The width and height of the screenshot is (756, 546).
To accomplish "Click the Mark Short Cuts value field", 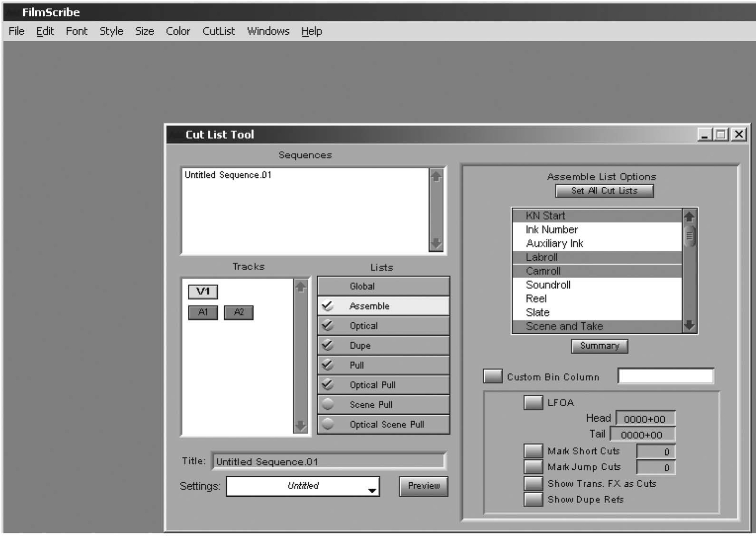I will coord(655,452).
